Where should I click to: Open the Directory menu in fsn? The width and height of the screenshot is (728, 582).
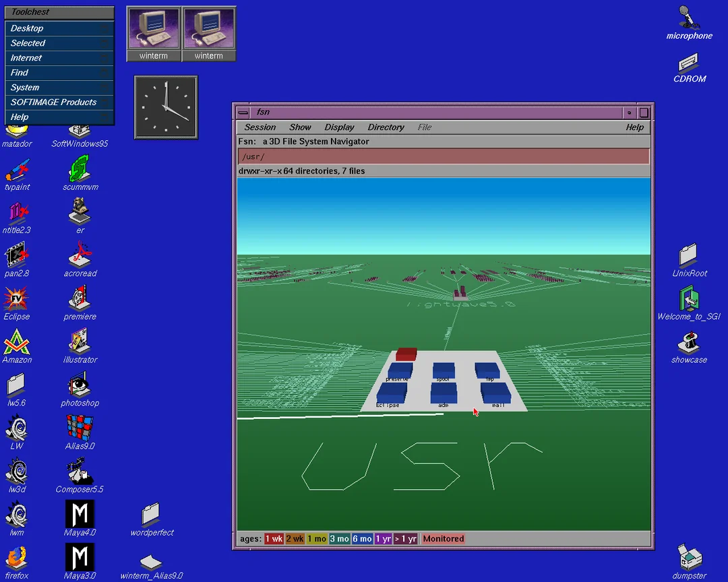coord(386,127)
